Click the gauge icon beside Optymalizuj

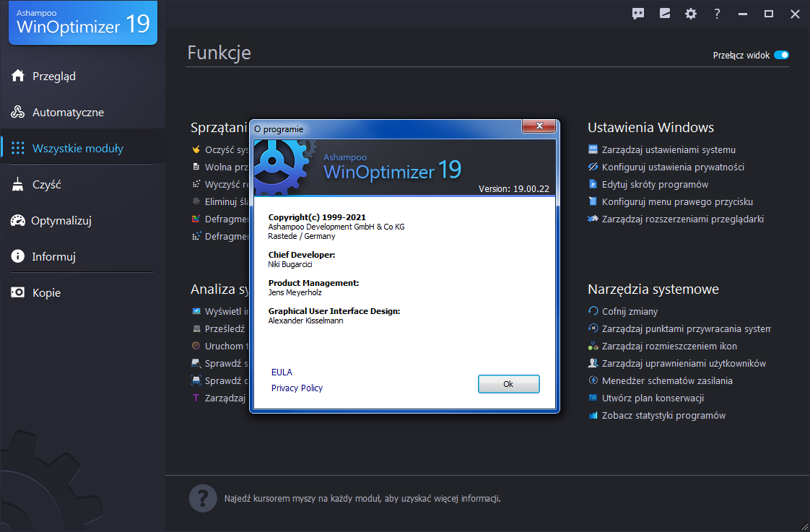coord(18,221)
